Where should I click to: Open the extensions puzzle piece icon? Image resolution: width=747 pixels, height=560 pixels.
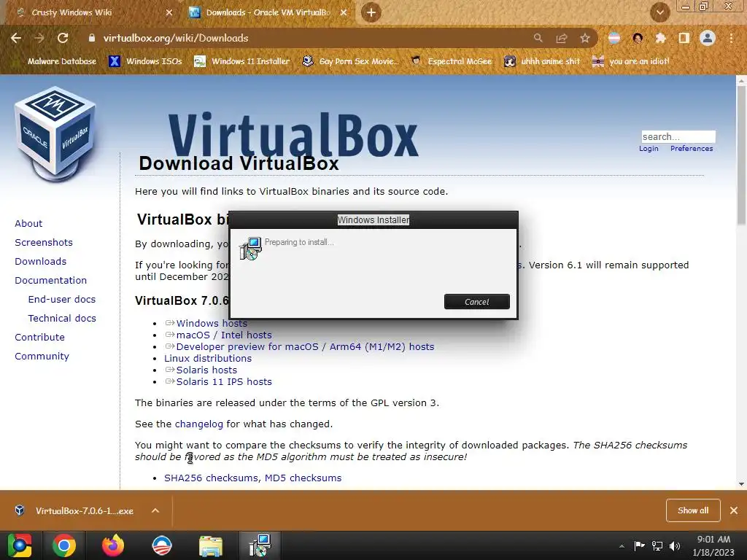(660, 38)
